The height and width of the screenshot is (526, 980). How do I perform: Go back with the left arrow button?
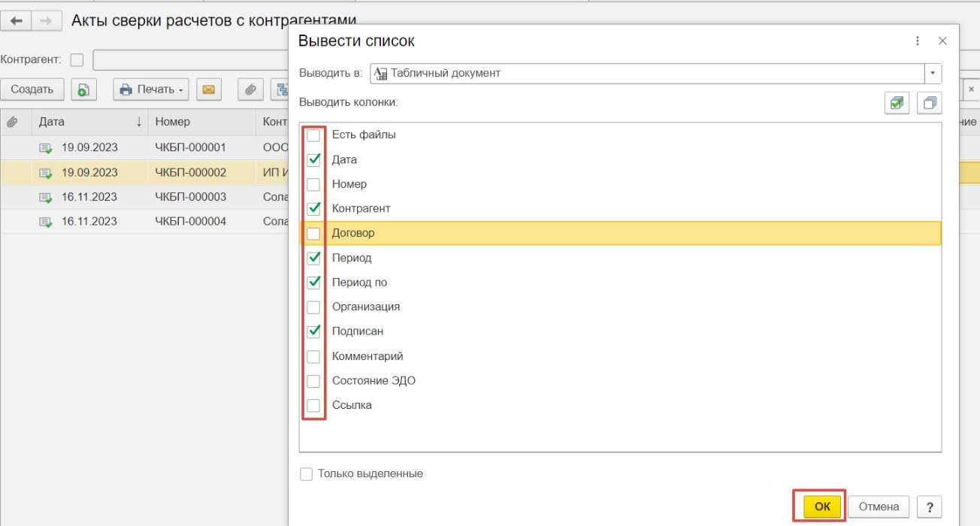click(x=17, y=21)
